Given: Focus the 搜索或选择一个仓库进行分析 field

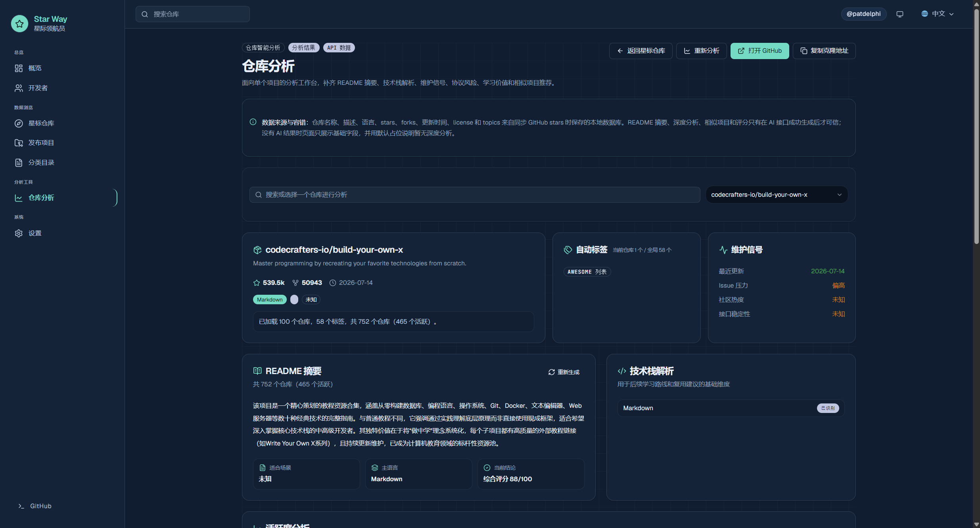Looking at the screenshot, I should pos(475,195).
